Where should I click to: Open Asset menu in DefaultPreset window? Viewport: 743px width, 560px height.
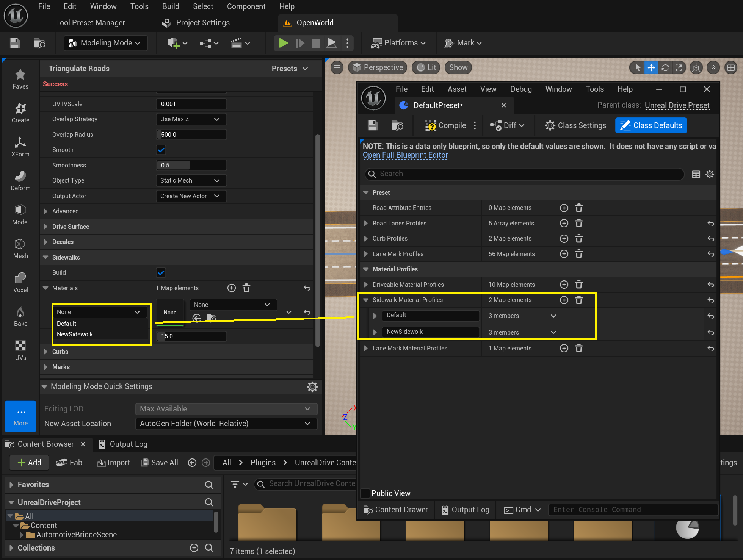pyautogui.click(x=457, y=89)
